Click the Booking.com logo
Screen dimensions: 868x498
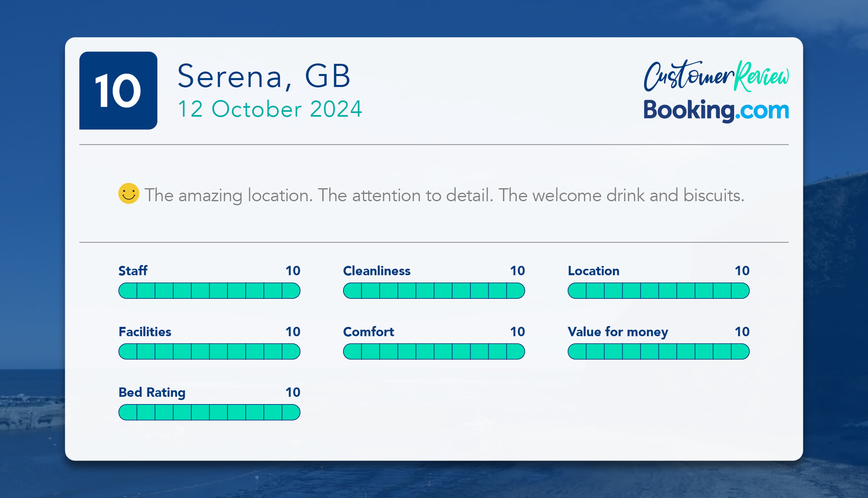716,110
